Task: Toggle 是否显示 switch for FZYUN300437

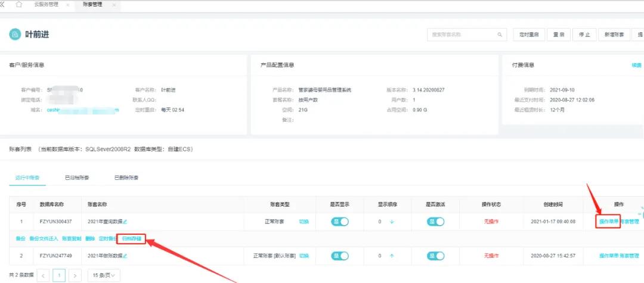Action: [x=340, y=222]
